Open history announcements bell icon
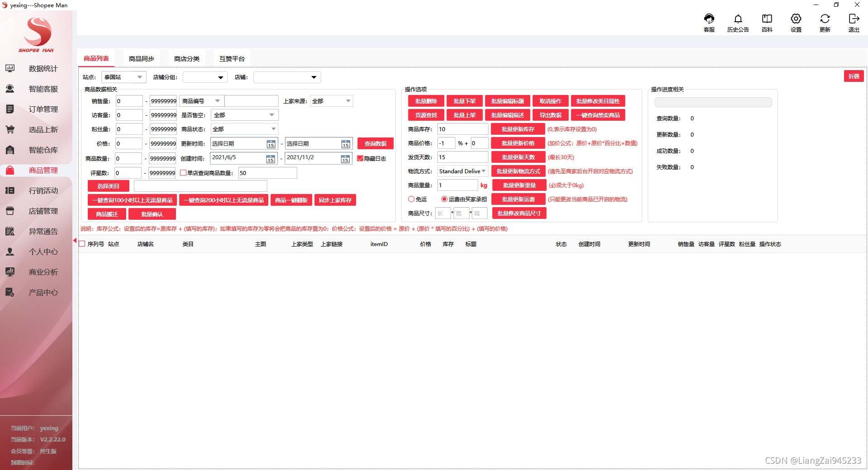This screenshot has height=470, width=868. pyautogui.click(x=738, y=19)
